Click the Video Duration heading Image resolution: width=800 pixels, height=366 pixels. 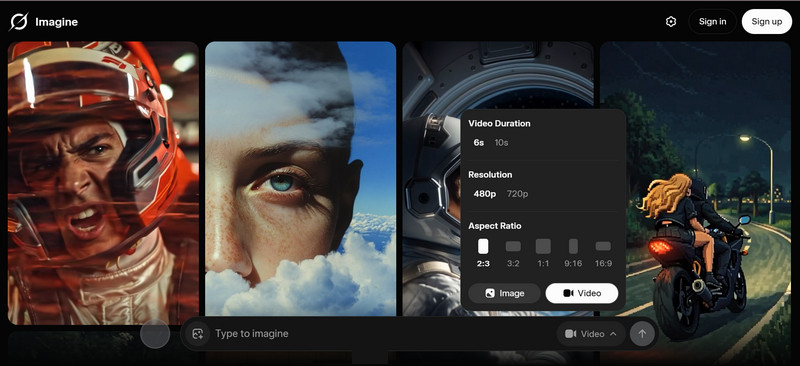499,124
